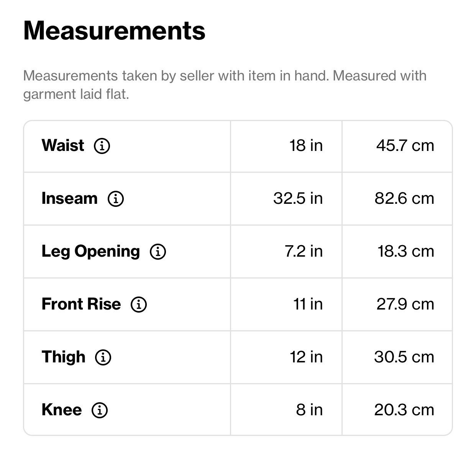Click the Measurements heading
Screen dimensions: 476x462
[115, 31]
